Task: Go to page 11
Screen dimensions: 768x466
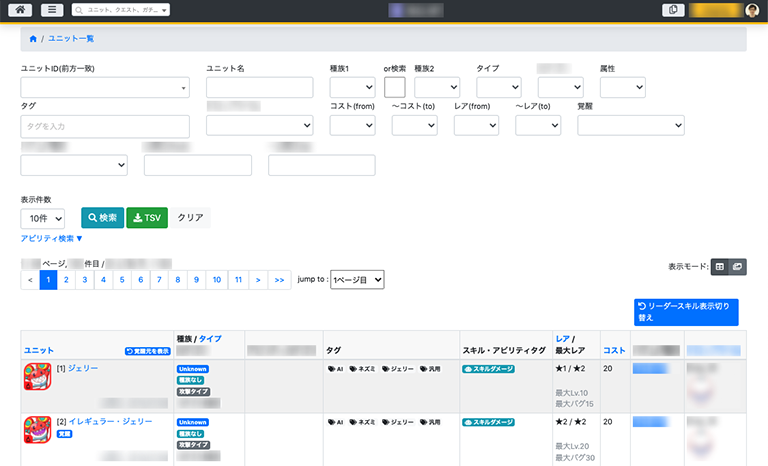Action: tap(239, 280)
